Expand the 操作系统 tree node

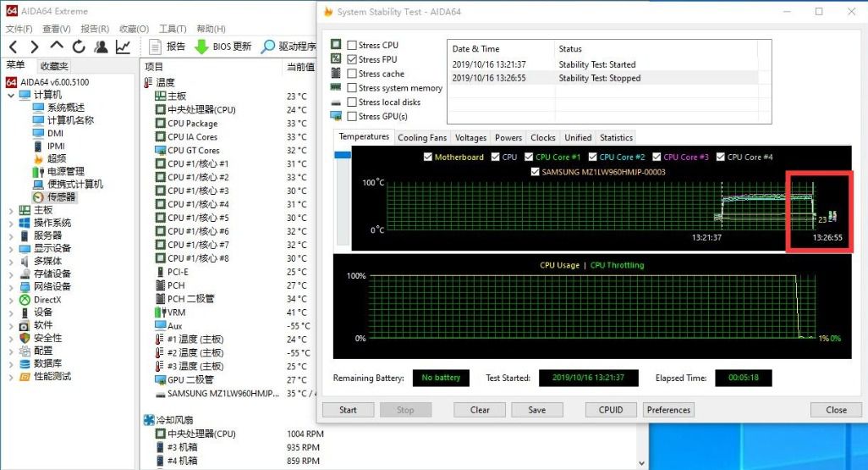[11, 224]
